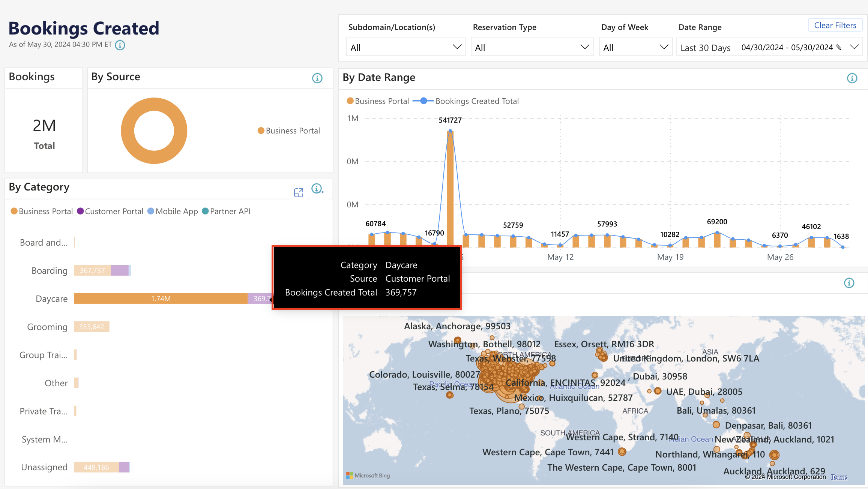Click the System M... category label

(x=45, y=439)
